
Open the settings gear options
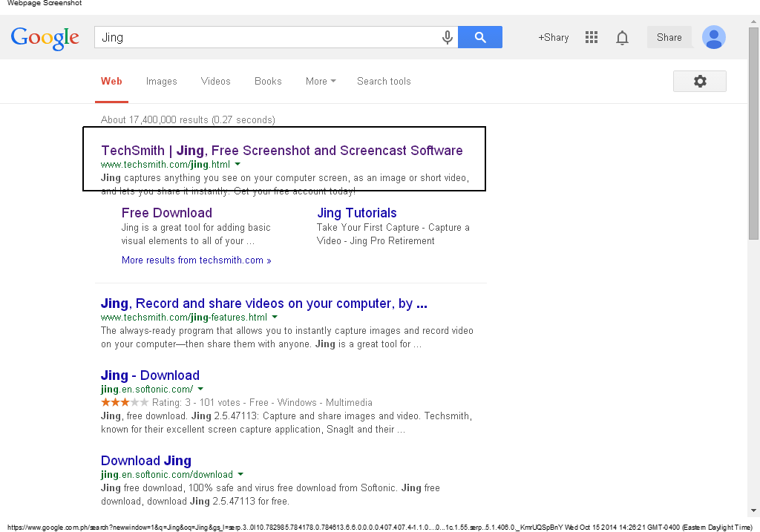tap(700, 81)
